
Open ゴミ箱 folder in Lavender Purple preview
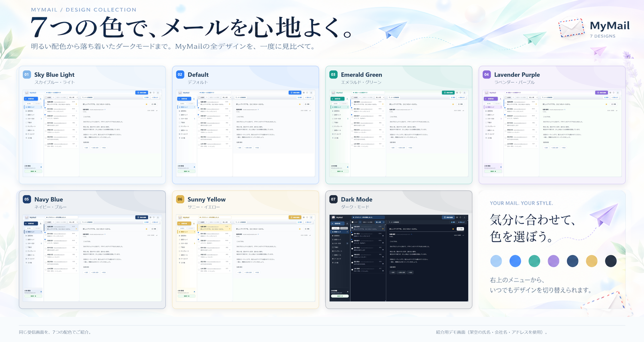click(493, 138)
